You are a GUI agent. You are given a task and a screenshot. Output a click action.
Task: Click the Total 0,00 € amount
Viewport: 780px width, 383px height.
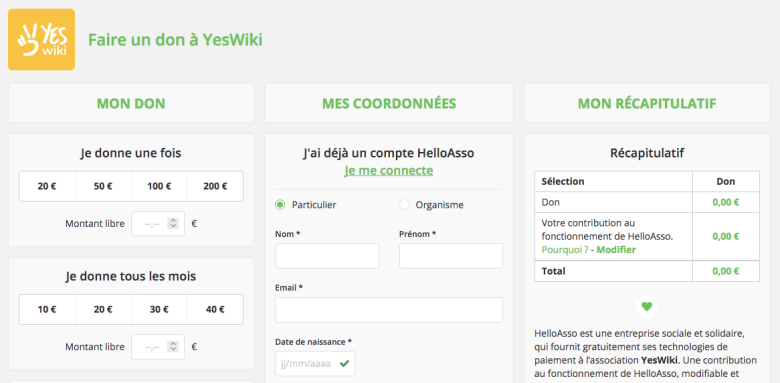click(726, 271)
